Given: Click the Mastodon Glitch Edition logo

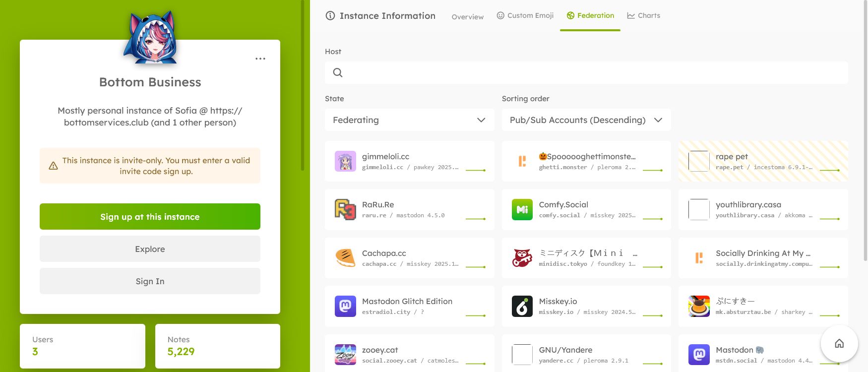Looking at the screenshot, I should [x=345, y=307].
